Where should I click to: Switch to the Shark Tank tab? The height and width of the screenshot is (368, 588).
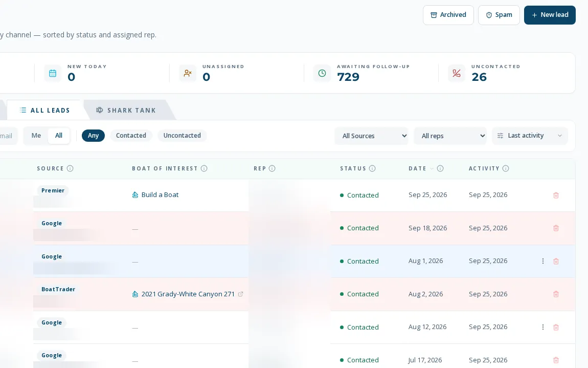tap(126, 110)
